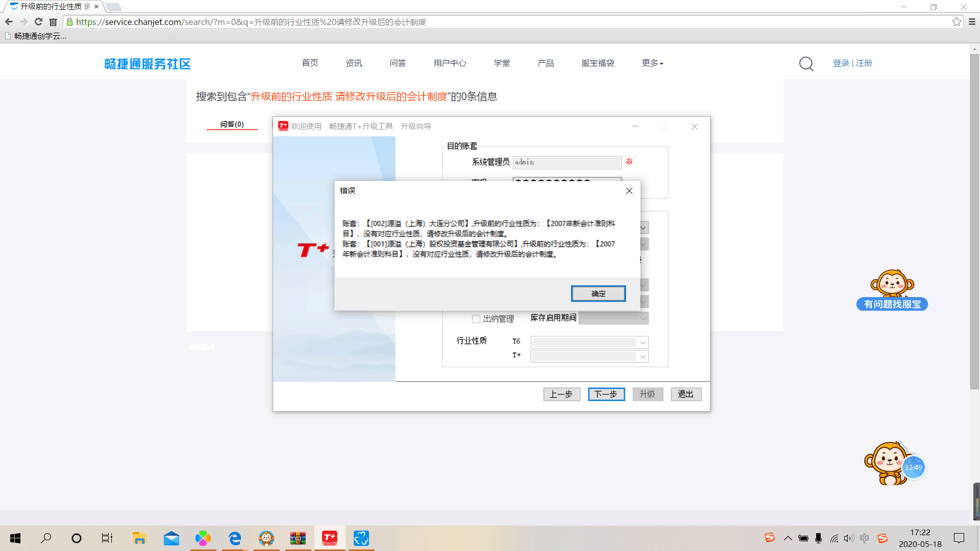Close the 错误 error dialog
This screenshot has width=980, height=551.
[x=629, y=191]
